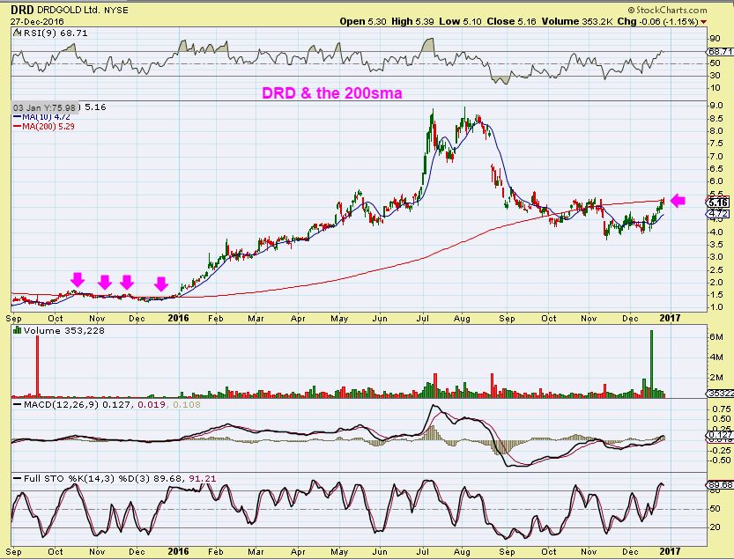734x560 pixels.
Task: Click the volume bars icon beside Volume label
Action: pos(18,330)
